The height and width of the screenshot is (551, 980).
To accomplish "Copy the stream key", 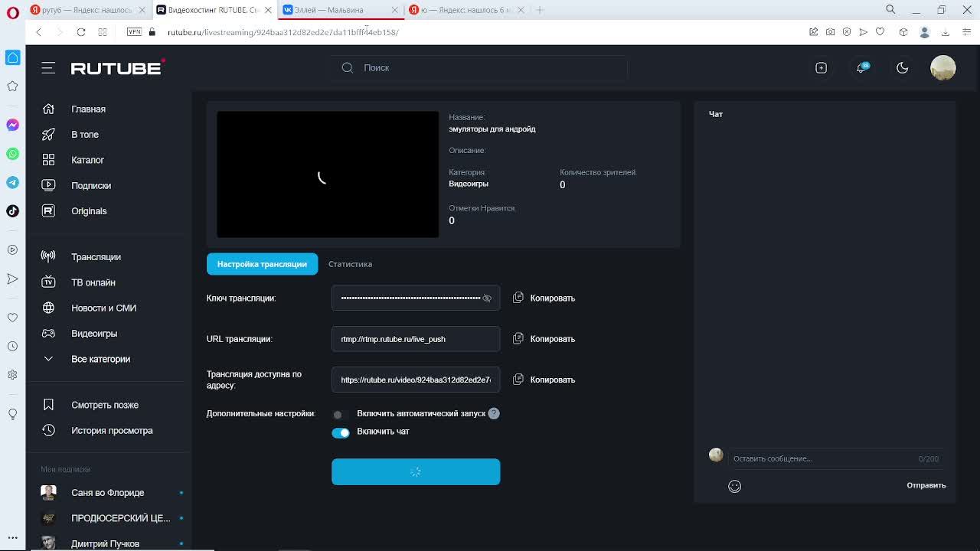I will (x=544, y=298).
